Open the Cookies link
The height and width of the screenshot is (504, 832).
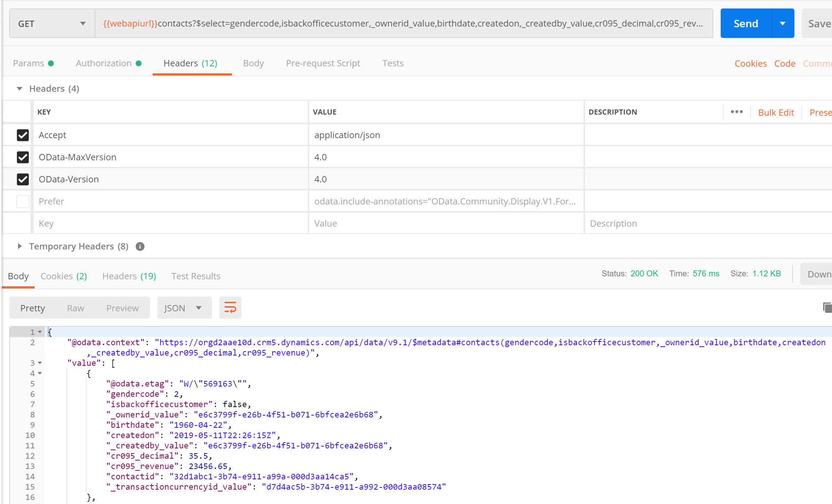pos(751,64)
